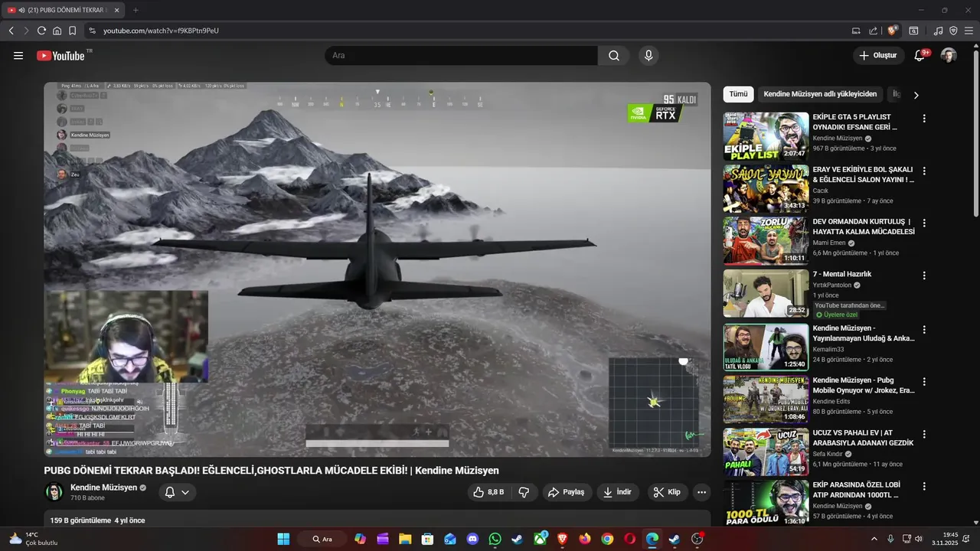Open the browser main hamburger menu

click(969, 31)
